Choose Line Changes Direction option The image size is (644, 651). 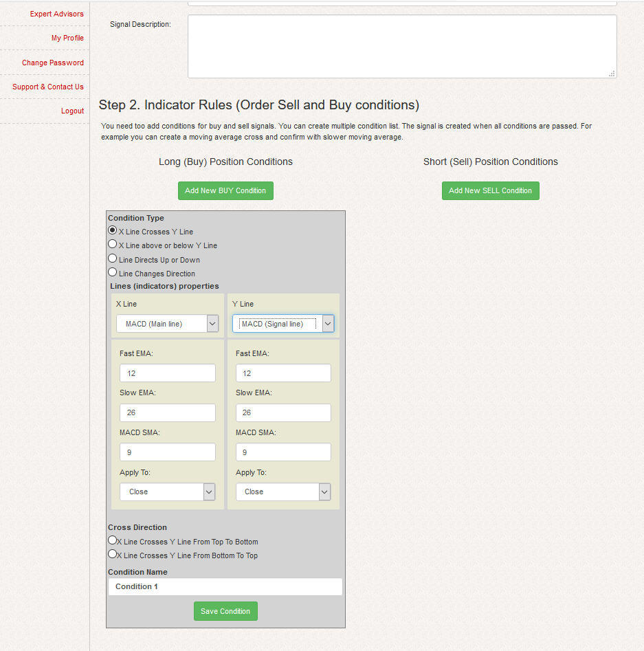point(112,272)
